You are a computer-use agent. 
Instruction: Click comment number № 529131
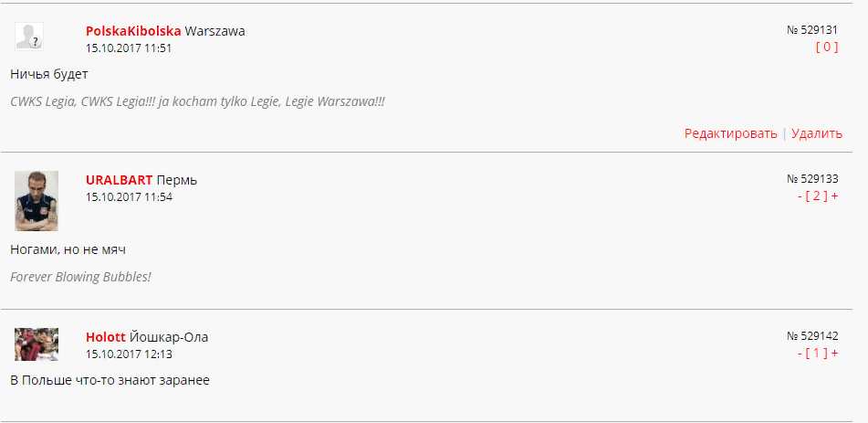(812, 30)
